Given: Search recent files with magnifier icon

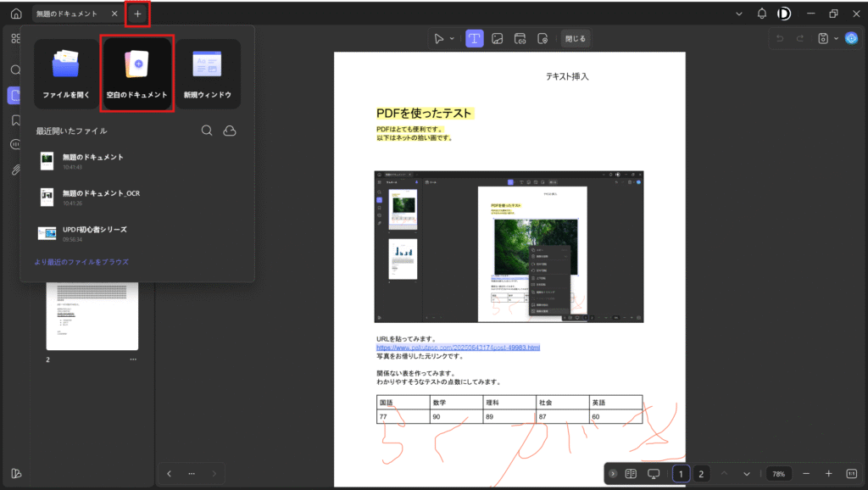Looking at the screenshot, I should [207, 131].
